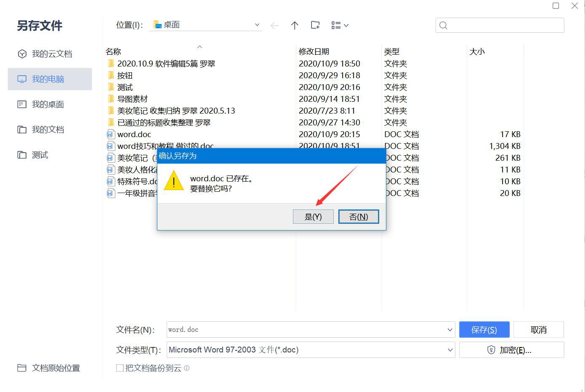Click the Encrypt (加密) button
Image resolution: width=585 pixels, height=392 pixels.
click(x=511, y=350)
